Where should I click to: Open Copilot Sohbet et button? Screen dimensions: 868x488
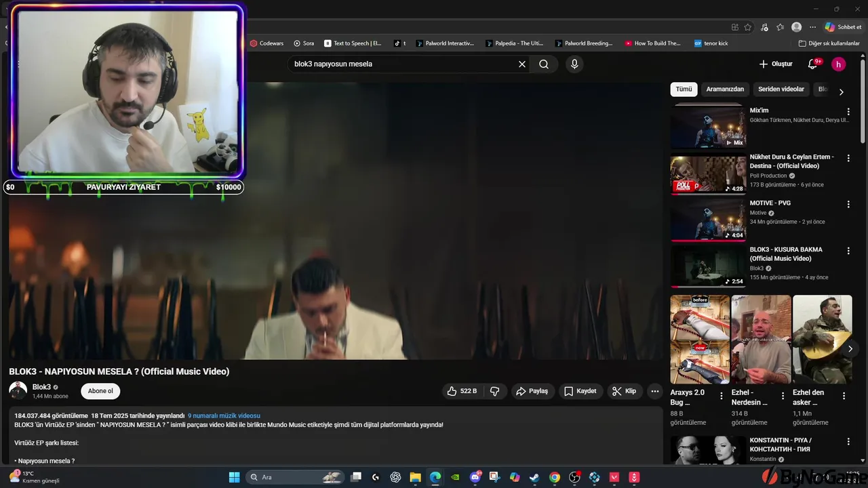tap(843, 27)
